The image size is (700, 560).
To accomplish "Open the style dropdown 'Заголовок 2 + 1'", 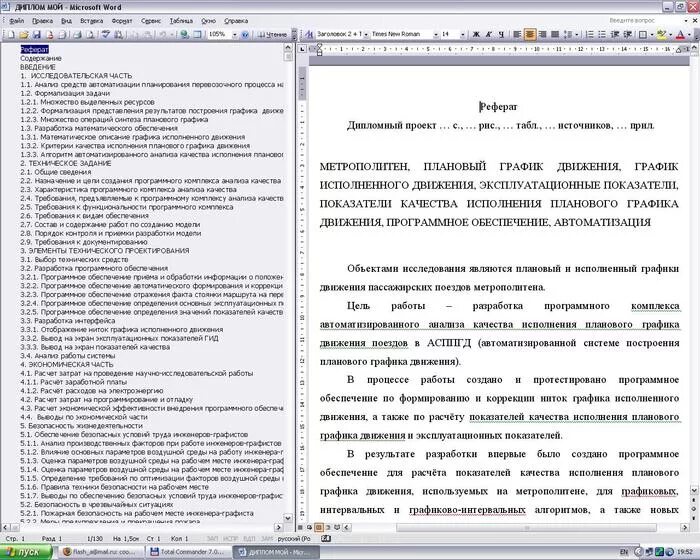I will click(x=366, y=34).
